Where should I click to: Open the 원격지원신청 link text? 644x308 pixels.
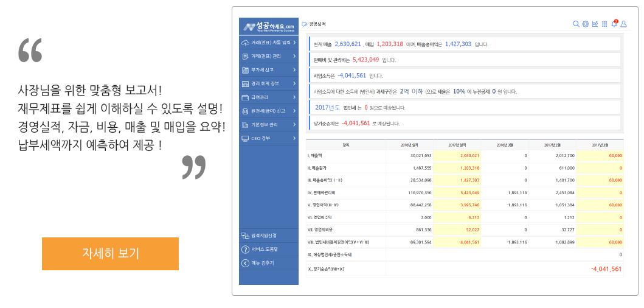tap(264, 236)
